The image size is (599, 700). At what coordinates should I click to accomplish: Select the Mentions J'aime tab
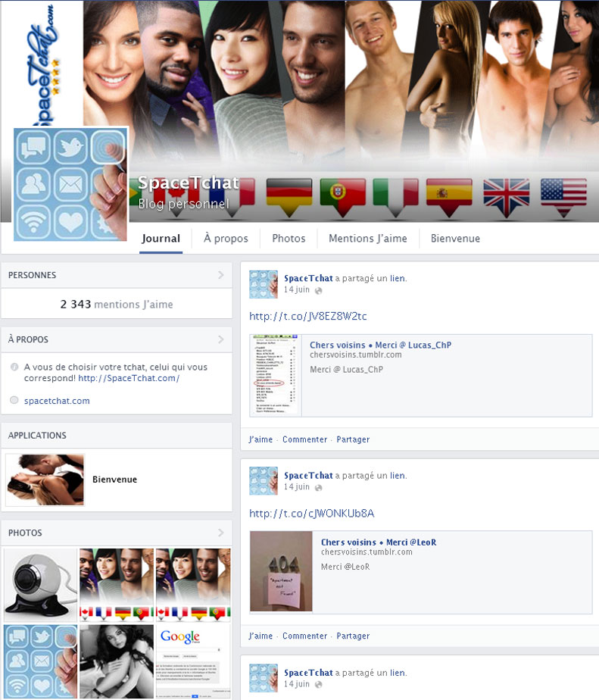click(x=368, y=239)
